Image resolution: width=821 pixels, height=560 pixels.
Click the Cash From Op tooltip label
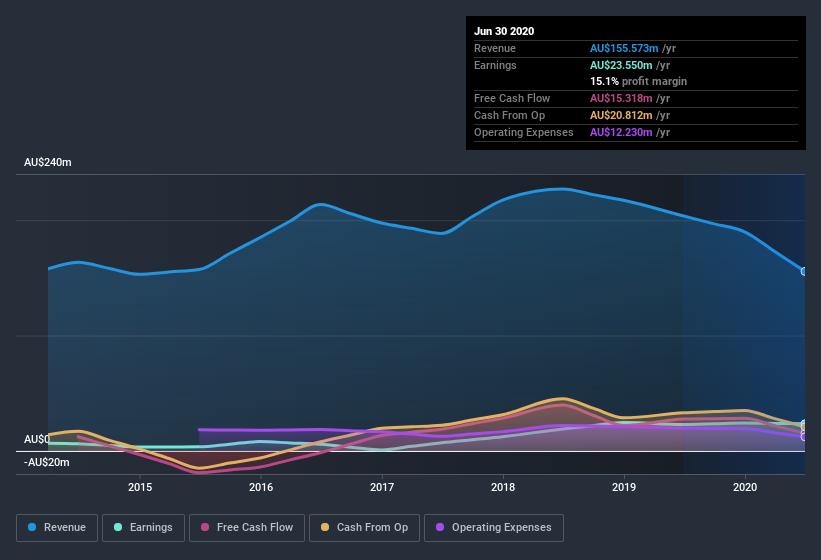pyautogui.click(x=509, y=115)
